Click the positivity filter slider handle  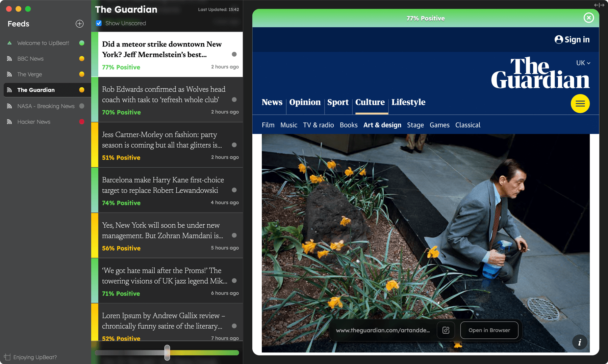tap(167, 353)
